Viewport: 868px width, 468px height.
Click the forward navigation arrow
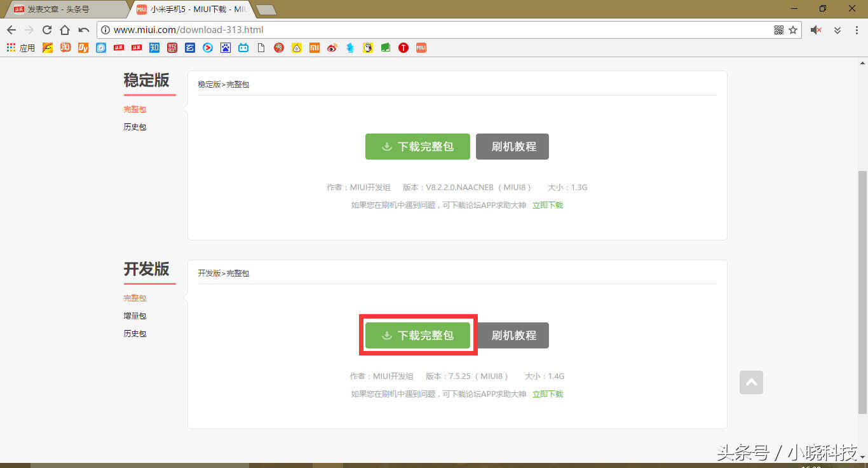[29, 30]
